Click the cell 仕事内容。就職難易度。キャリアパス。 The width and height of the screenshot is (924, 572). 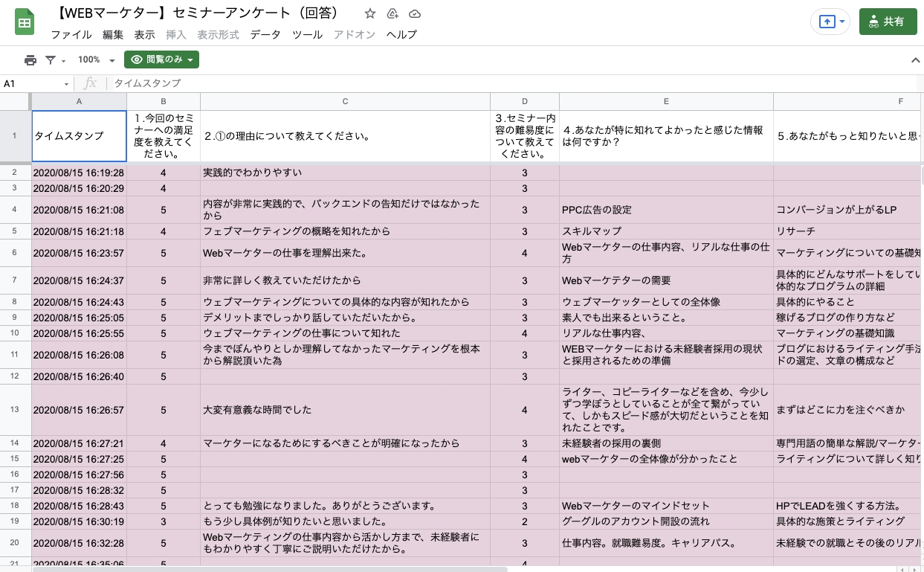coord(666,543)
